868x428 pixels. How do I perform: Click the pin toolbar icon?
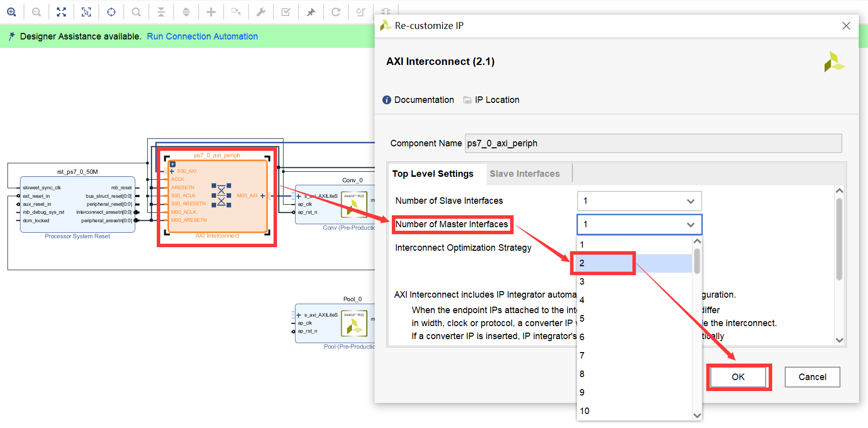tap(311, 12)
